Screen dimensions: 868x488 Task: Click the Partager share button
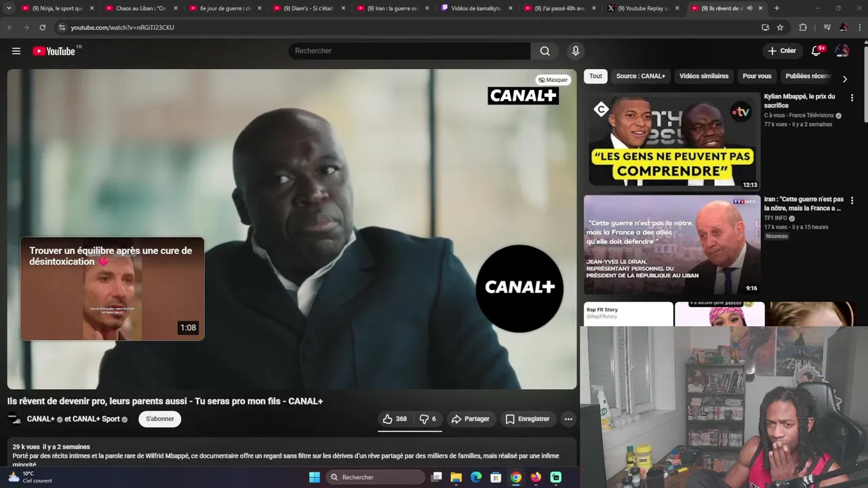470,419
